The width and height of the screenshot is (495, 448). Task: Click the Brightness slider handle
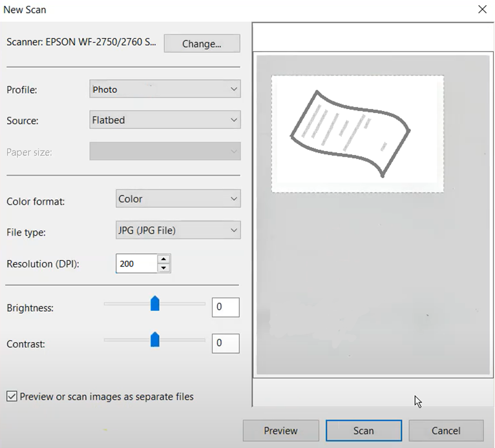(154, 303)
